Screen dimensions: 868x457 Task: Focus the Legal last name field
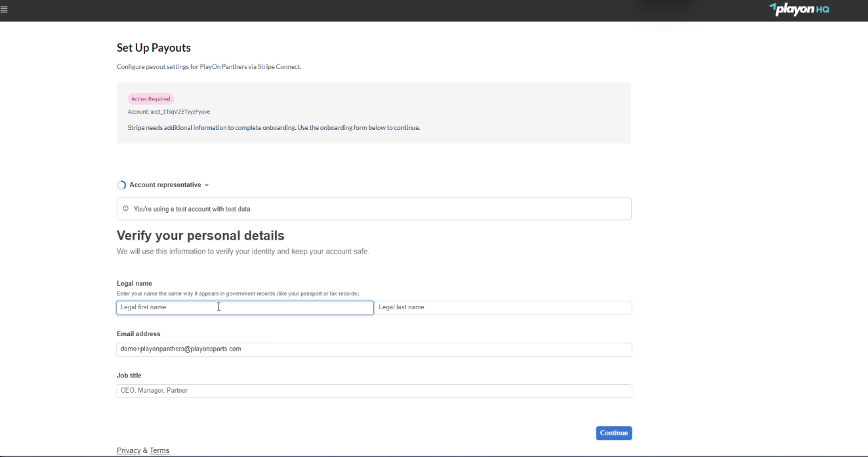pos(503,307)
